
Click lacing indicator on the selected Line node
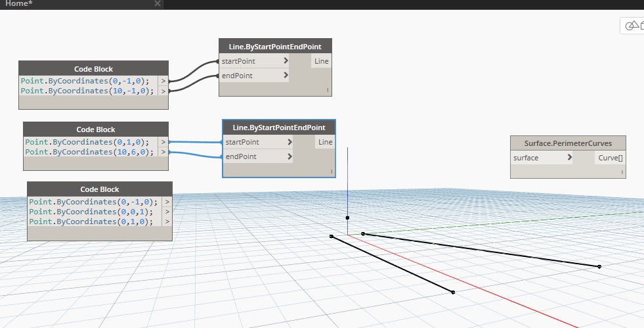(330, 172)
